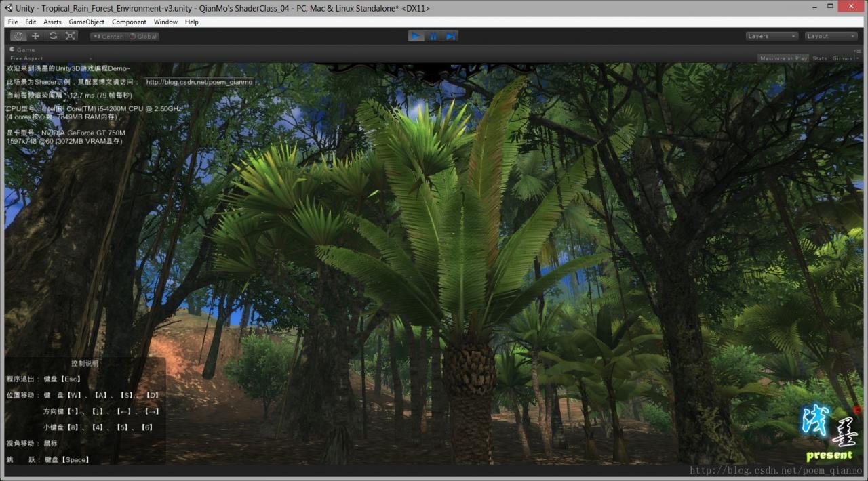
Task: Open the Help menu
Action: (192, 22)
